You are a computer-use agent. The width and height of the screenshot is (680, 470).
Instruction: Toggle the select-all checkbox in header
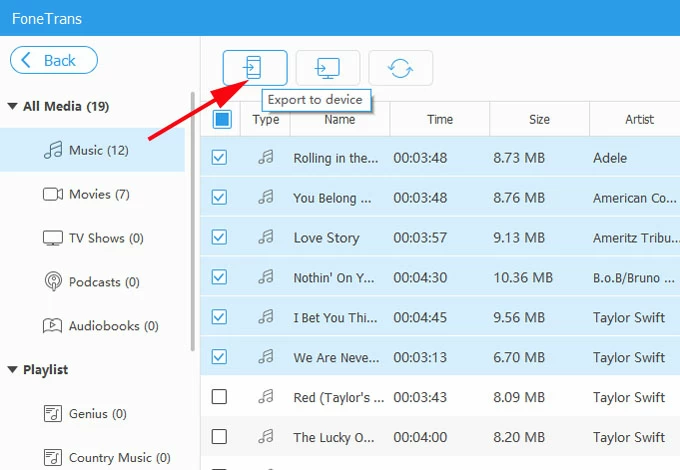[222, 120]
